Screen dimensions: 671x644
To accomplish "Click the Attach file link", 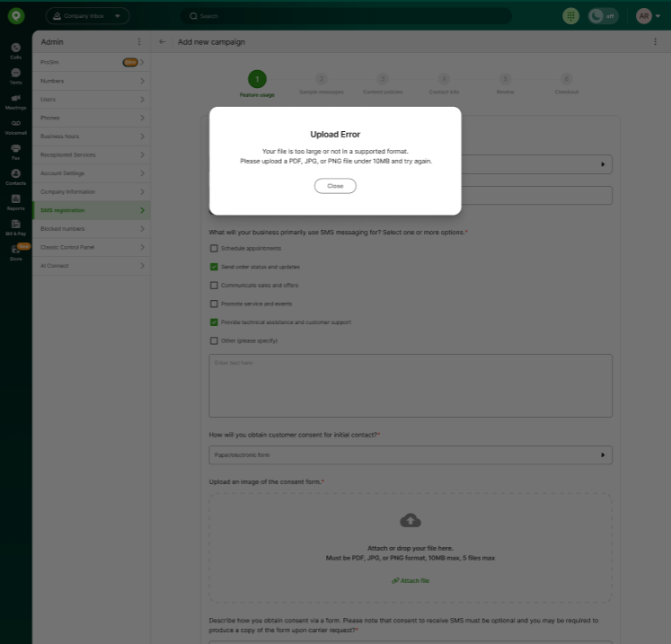I will tap(411, 581).
